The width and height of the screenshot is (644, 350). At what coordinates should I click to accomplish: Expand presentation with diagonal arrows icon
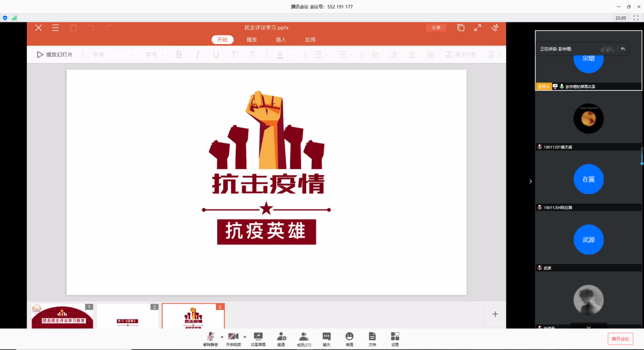(x=477, y=27)
